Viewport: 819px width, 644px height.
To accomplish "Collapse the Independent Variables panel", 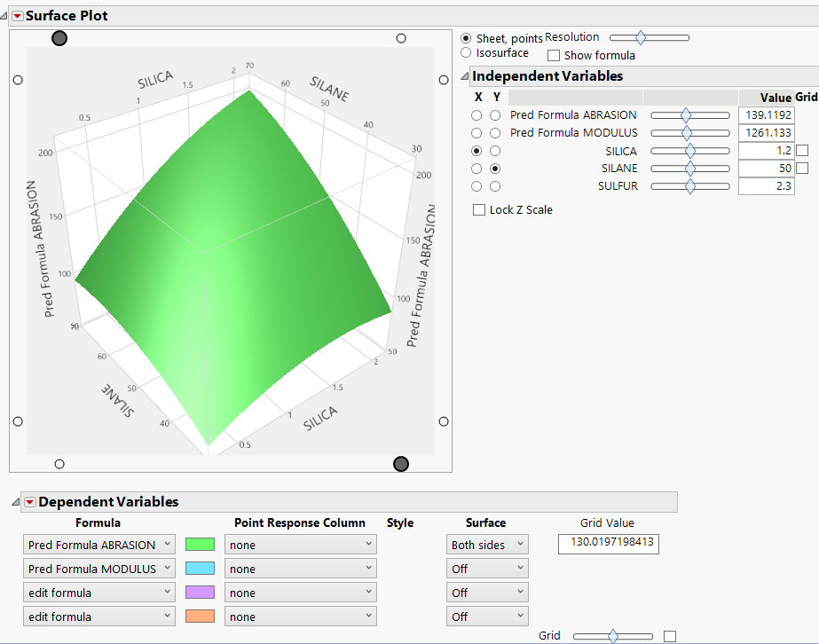I will click(465, 75).
